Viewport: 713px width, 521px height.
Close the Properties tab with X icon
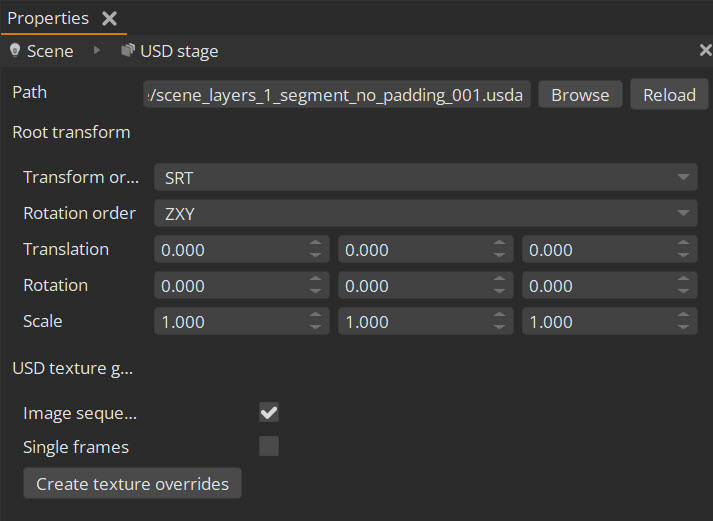(x=110, y=18)
